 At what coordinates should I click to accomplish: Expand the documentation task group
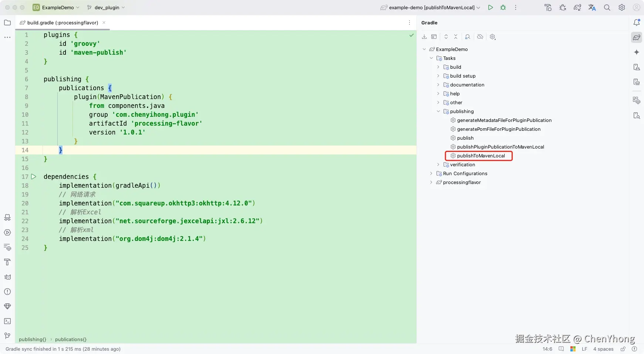[438, 85]
